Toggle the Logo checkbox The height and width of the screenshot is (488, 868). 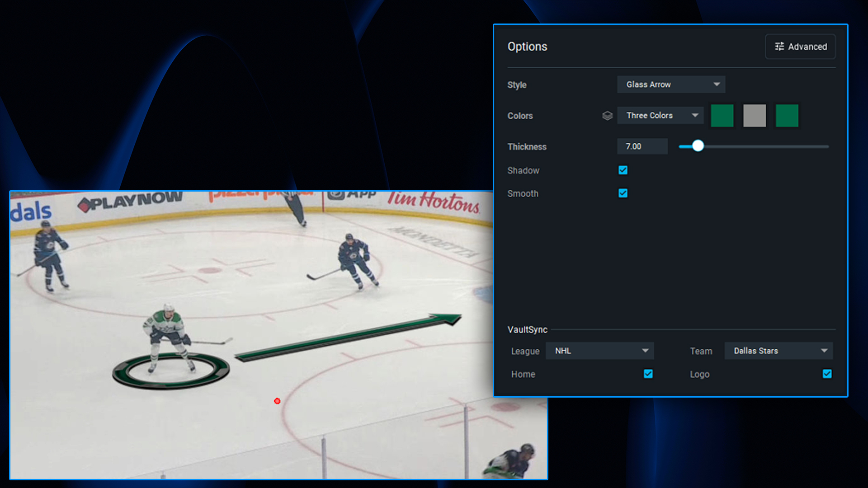point(827,374)
